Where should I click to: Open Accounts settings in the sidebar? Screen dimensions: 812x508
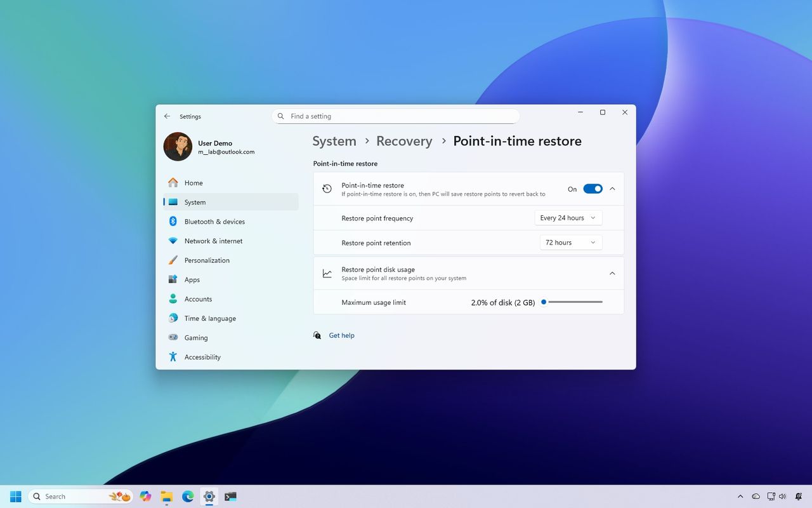pyautogui.click(x=198, y=298)
